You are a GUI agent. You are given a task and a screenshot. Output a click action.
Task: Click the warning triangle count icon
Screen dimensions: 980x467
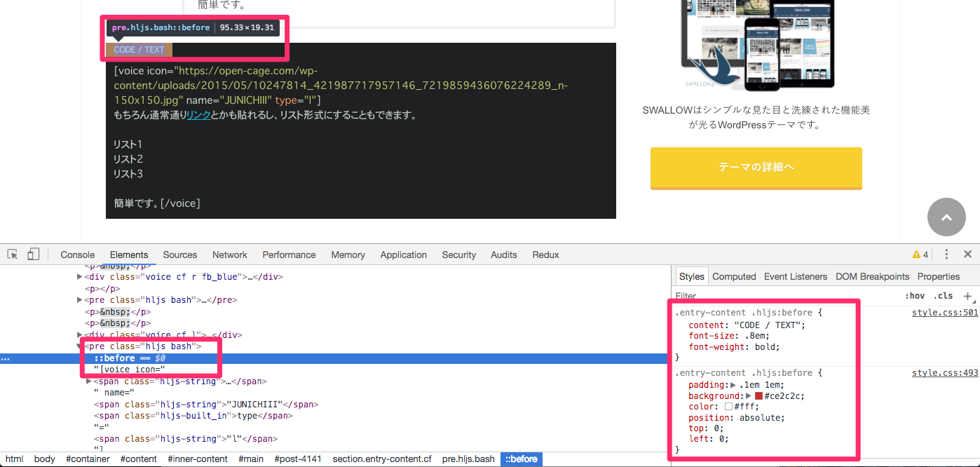tap(920, 255)
